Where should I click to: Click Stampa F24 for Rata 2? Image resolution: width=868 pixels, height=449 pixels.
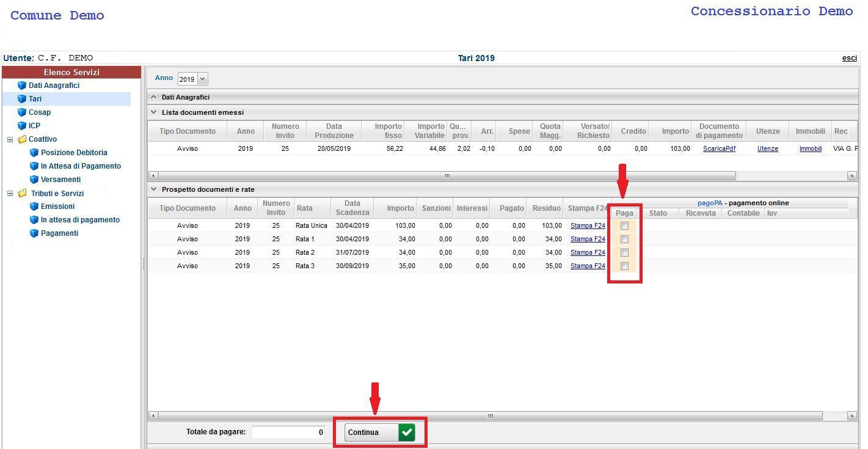click(588, 253)
